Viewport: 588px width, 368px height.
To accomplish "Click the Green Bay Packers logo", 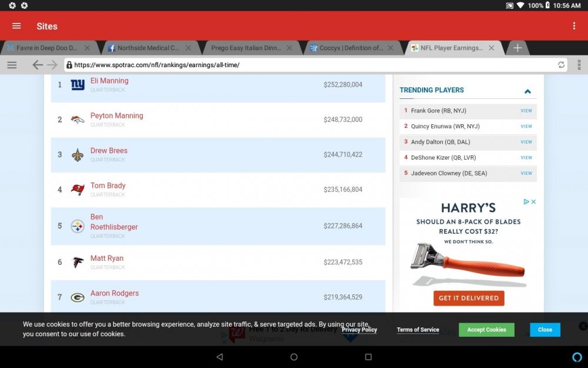I will pyautogui.click(x=78, y=297).
